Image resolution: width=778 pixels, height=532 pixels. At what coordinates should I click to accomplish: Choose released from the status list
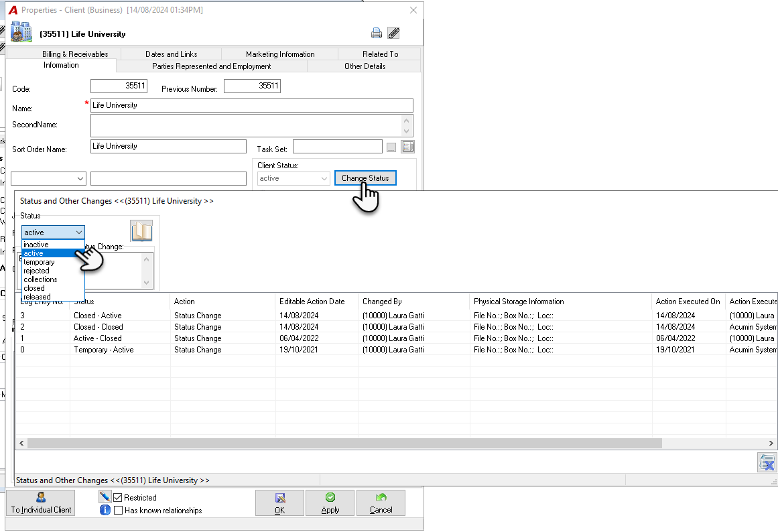pyautogui.click(x=53, y=297)
